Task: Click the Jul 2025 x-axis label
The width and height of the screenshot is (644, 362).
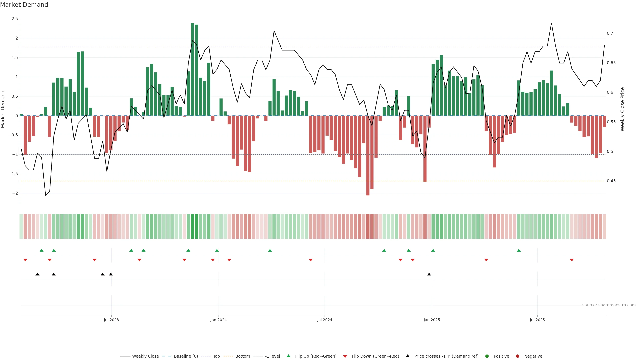Action: tap(537, 320)
